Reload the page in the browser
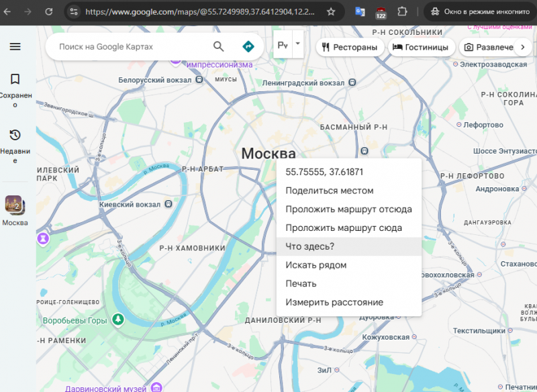 pyautogui.click(x=48, y=11)
